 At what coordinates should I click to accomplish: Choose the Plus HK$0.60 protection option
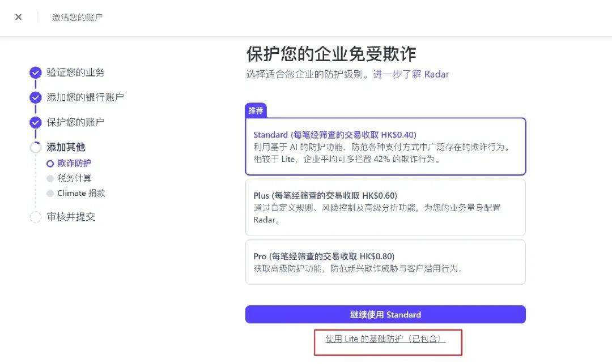click(386, 207)
